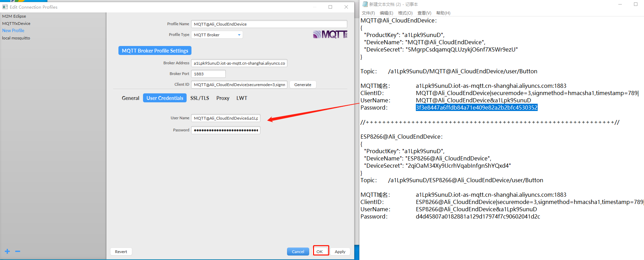Focus the Broker Port field
The image size is (644, 260).
[x=208, y=74]
